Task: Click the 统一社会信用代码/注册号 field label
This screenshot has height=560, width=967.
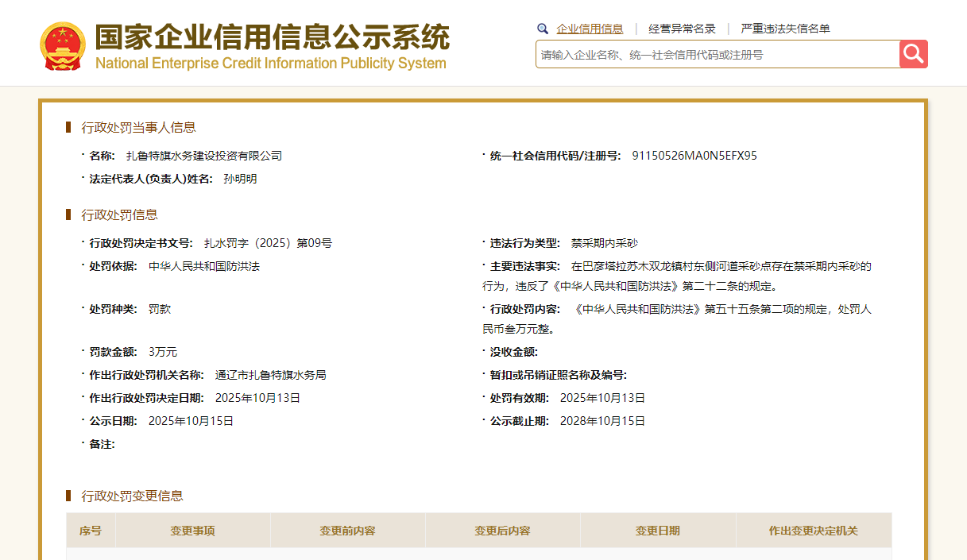Action: pos(555,156)
